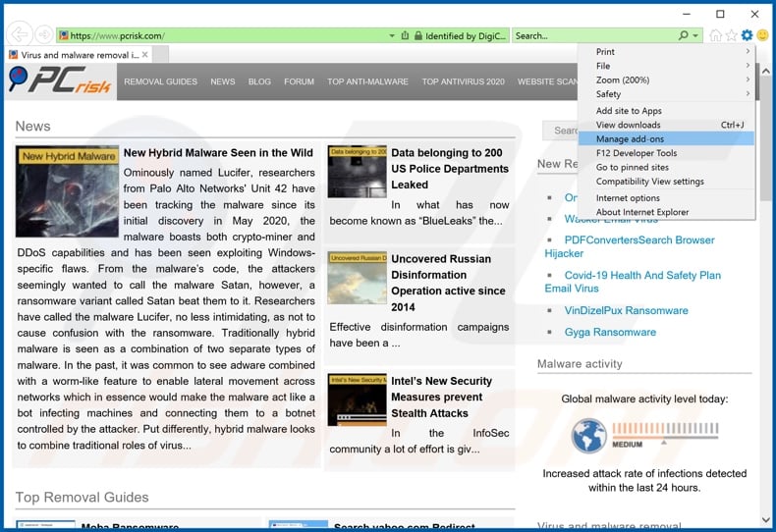This screenshot has height=532, width=776.
Task: Open TOP ANTI-MALWARE navigation item
Action: (x=367, y=81)
